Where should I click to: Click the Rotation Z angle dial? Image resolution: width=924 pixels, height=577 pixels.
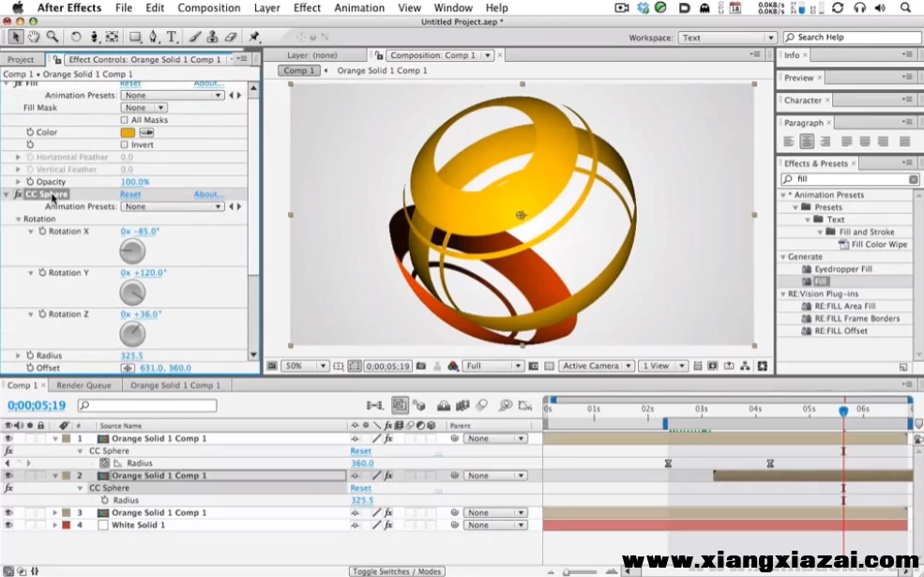pos(132,334)
